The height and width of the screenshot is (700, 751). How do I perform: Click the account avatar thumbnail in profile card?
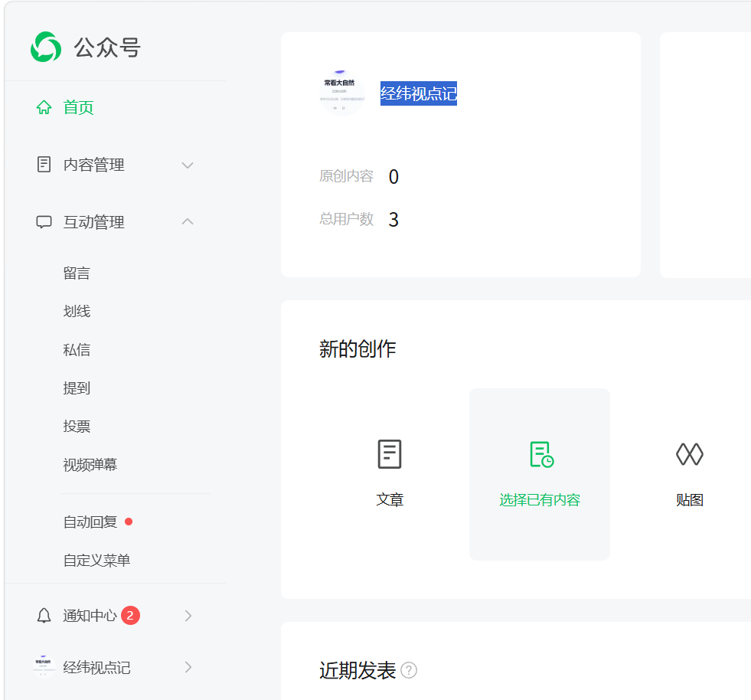(341, 93)
